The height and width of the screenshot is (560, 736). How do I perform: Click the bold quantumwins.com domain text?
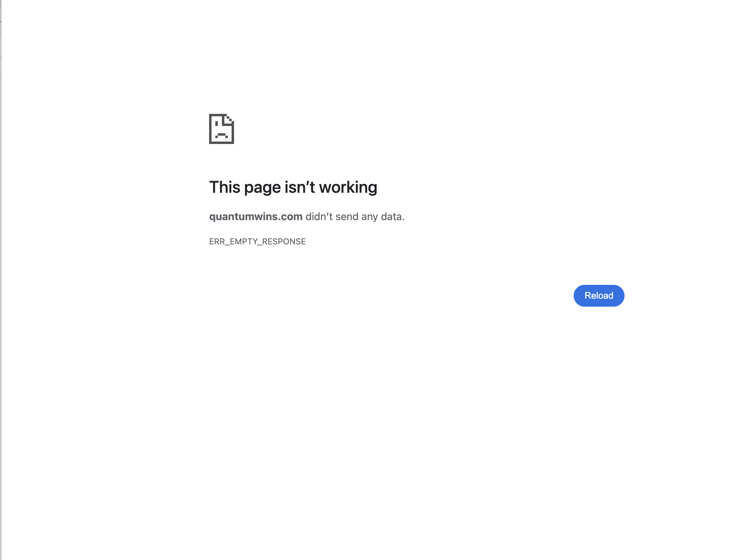256,217
